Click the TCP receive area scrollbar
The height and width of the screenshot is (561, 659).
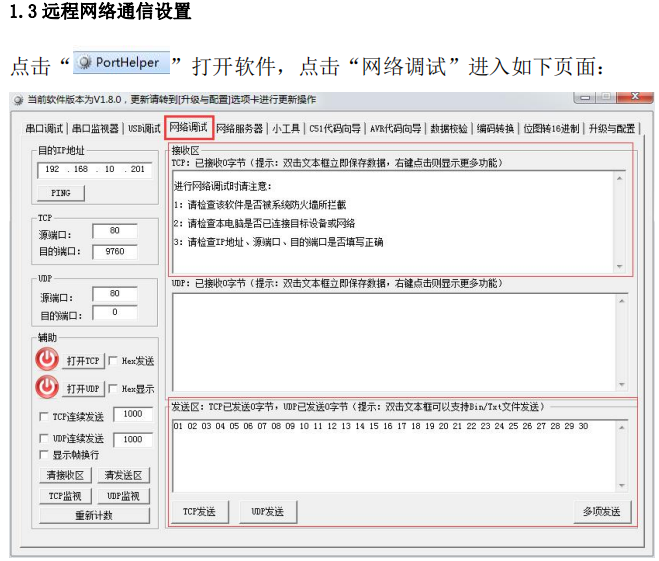click(x=621, y=220)
